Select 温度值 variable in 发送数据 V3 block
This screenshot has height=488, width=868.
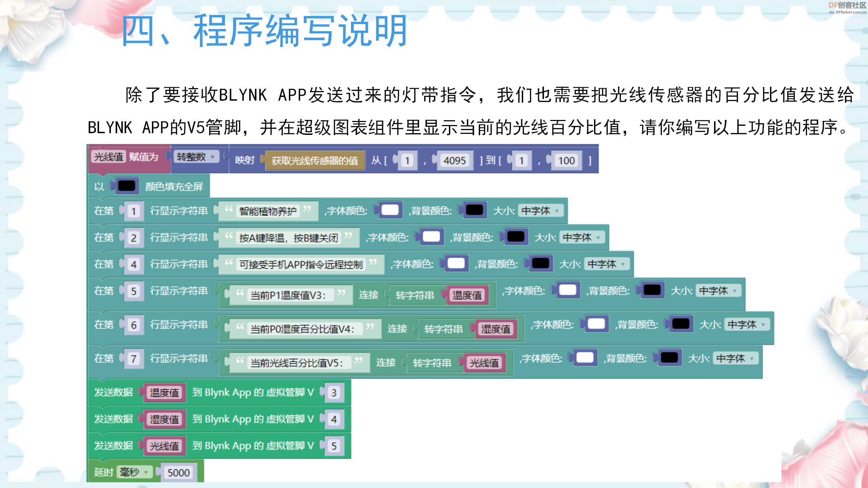click(x=164, y=393)
